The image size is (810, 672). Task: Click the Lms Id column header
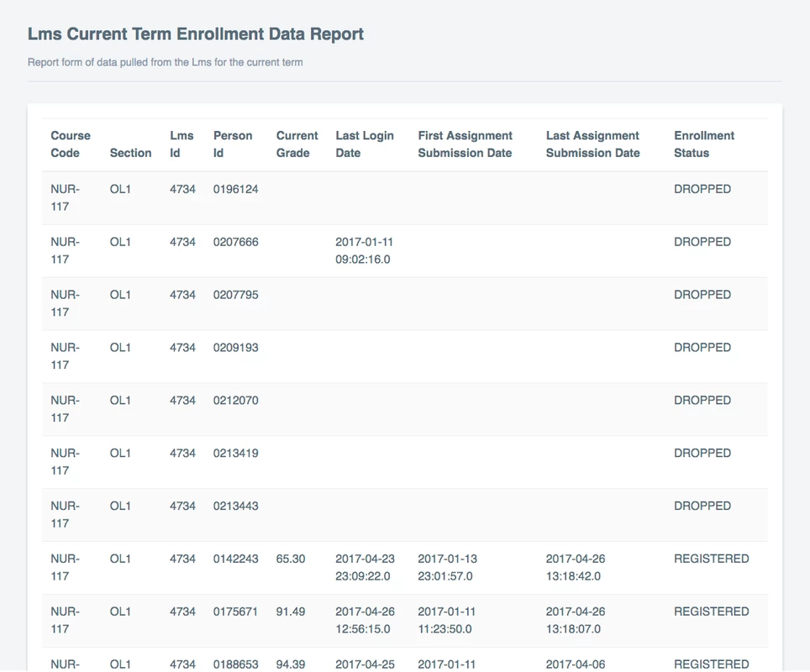coord(181,144)
